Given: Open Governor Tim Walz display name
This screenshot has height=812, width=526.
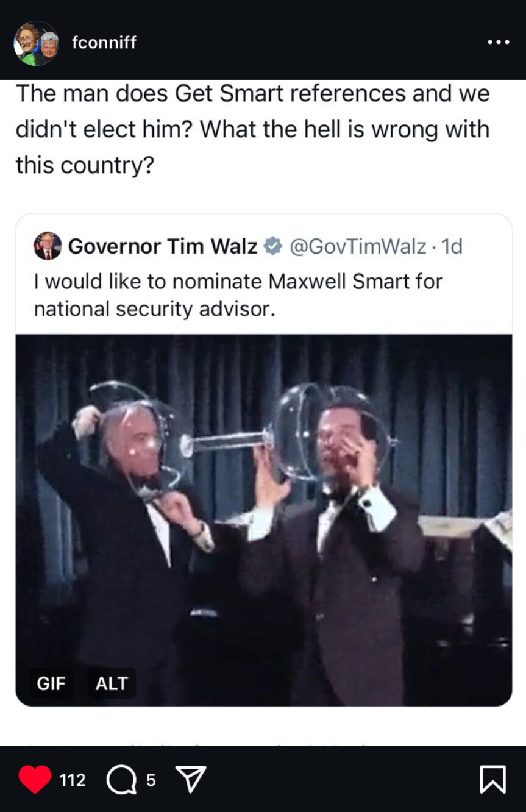Looking at the screenshot, I should click(x=163, y=246).
